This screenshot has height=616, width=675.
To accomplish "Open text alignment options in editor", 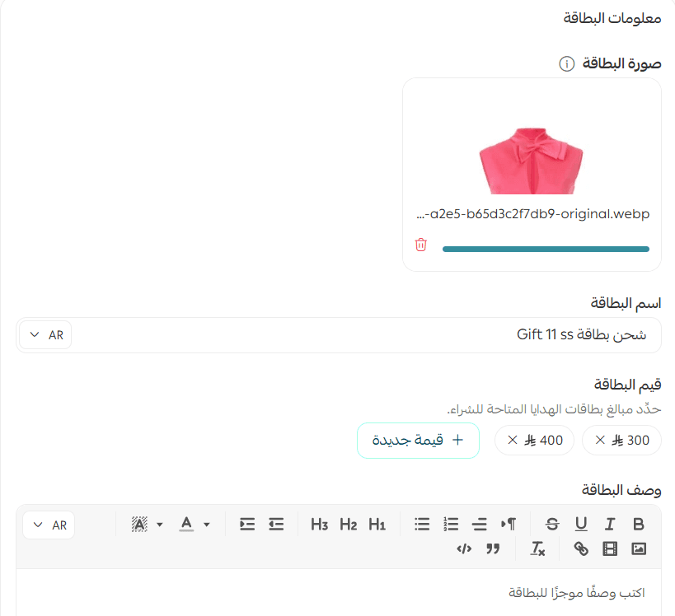I will [480, 524].
